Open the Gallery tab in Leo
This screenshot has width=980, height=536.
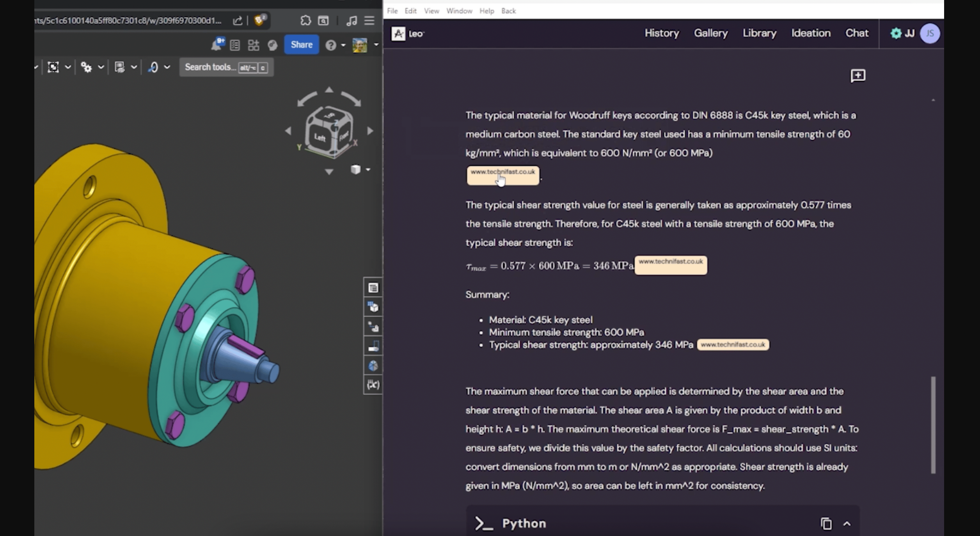coord(710,33)
